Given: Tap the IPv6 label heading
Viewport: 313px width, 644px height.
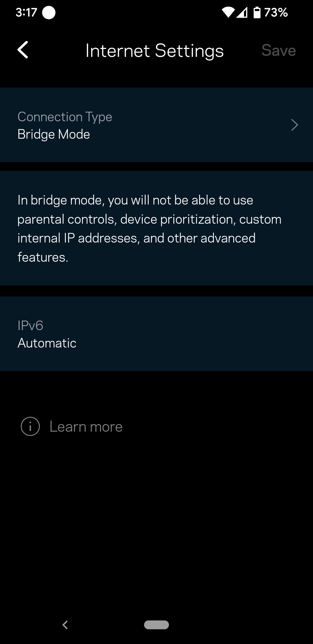Looking at the screenshot, I should 30,325.
